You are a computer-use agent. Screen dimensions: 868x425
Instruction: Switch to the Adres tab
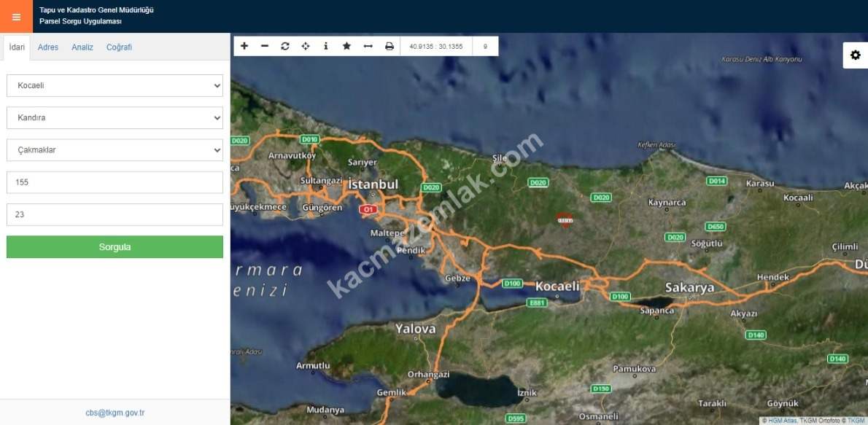(x=48, y=47)
